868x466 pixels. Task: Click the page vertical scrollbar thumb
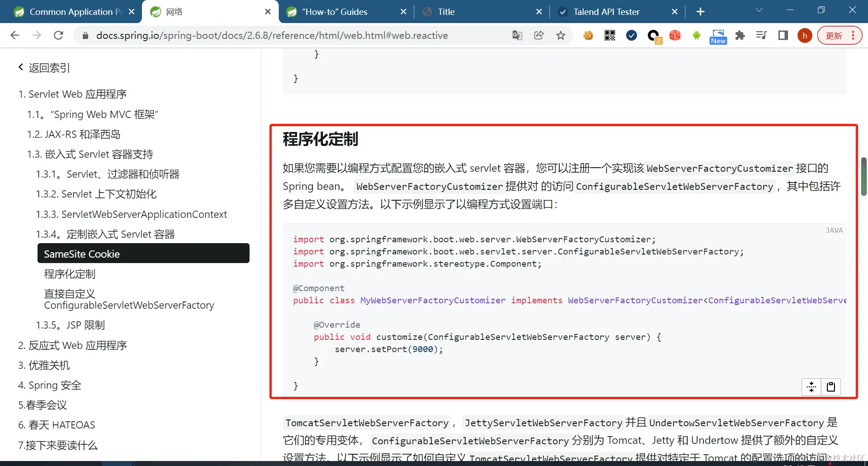coord(864,176)
